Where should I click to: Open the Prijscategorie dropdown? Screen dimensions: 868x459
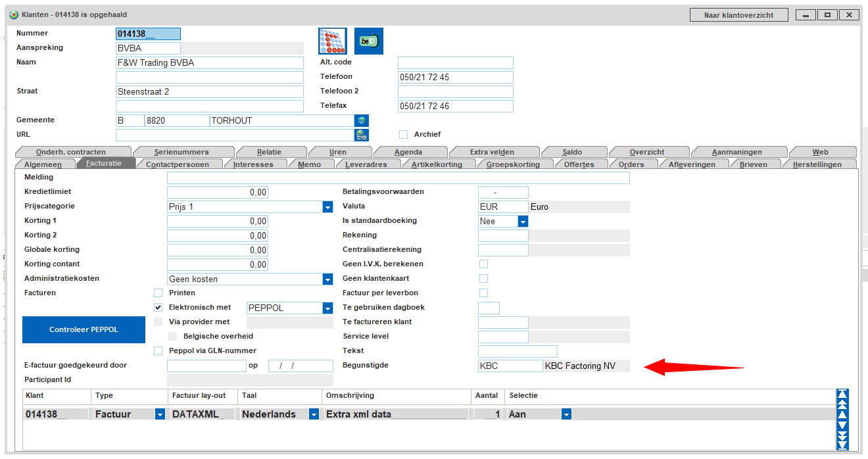[x=327, y=207]
